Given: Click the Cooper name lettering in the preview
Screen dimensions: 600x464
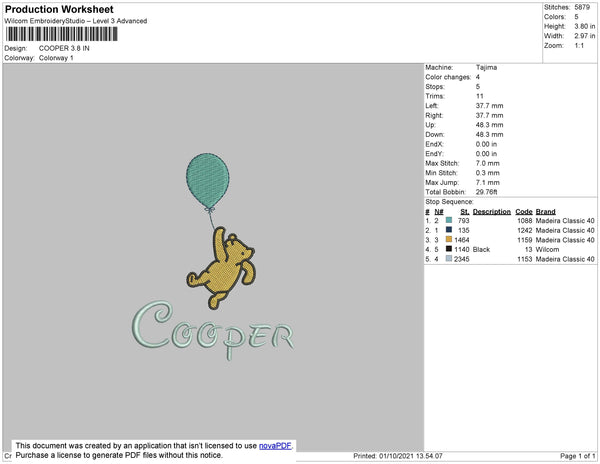Looking at the screenshot, I should pyautogui.click(x=213, y=330).
